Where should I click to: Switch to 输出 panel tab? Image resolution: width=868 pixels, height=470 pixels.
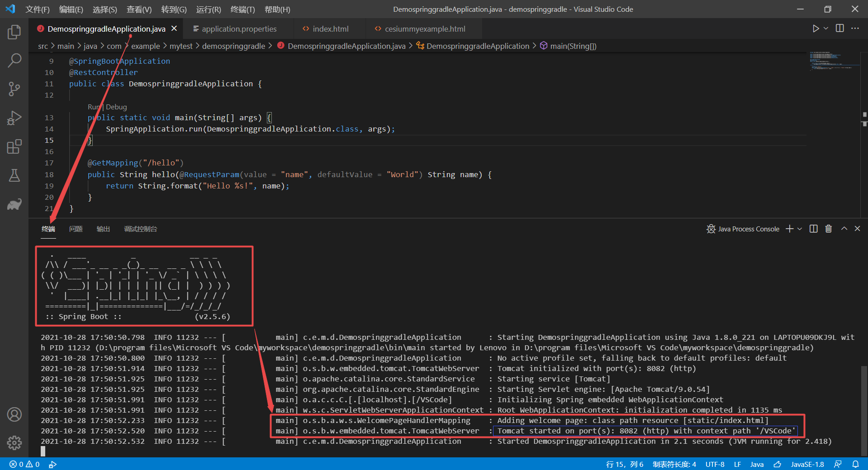coord(104,229)
